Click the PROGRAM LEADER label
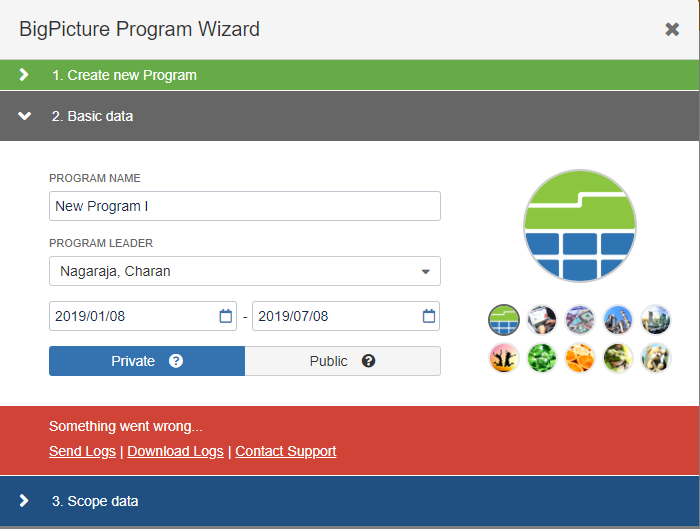Viewport: 700px width, 529px height. [101, 243]
